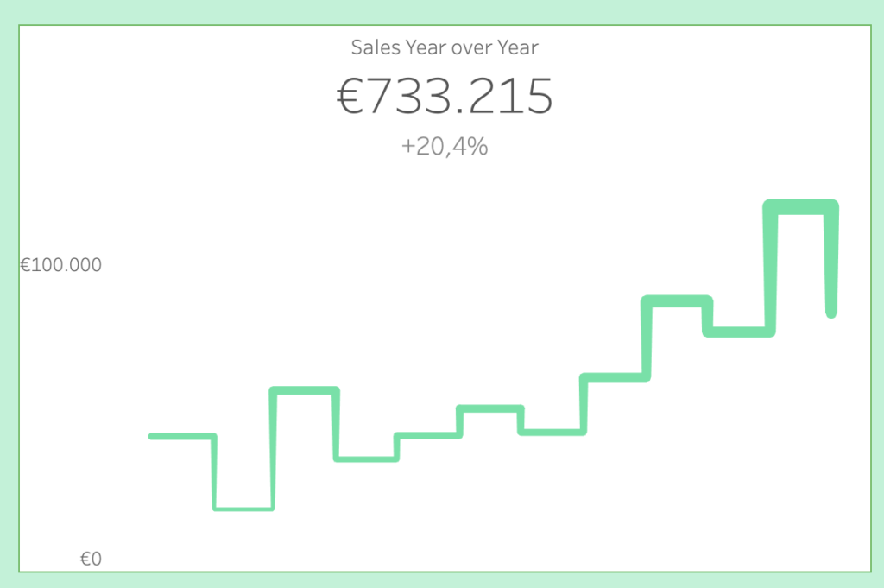Click the final endpoint of the line
The height and width of the screenshot is (588, 884).
coord(831,313)
